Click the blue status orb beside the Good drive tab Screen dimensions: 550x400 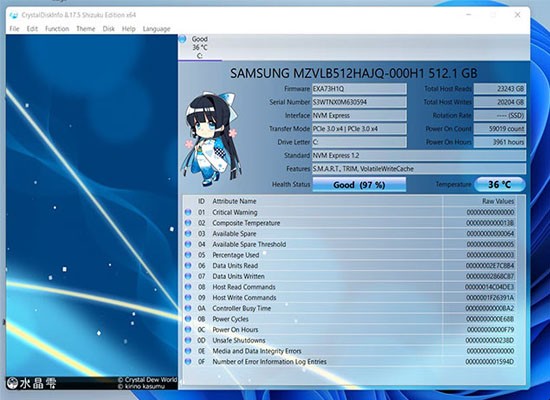click(x=182, y=39)
